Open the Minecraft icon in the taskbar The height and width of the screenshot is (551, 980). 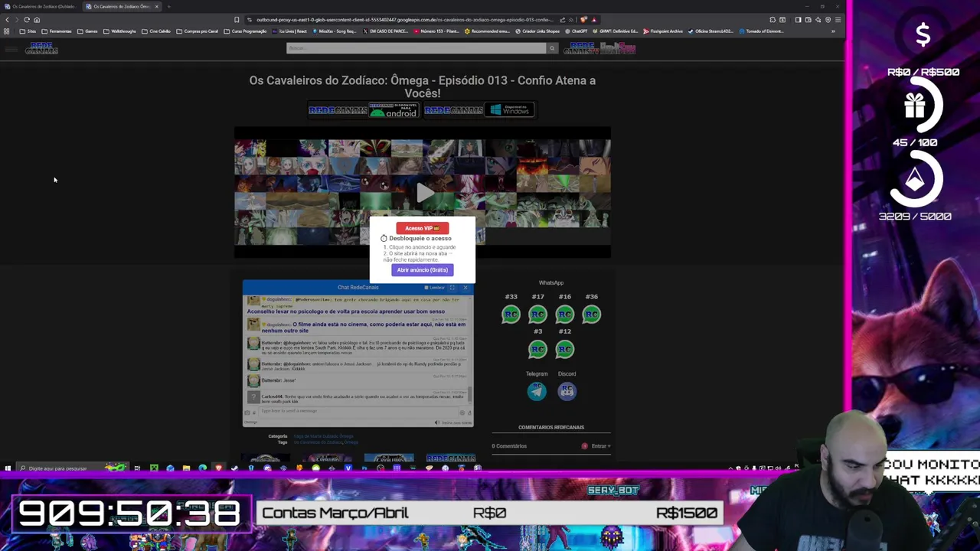pos(154,468)
